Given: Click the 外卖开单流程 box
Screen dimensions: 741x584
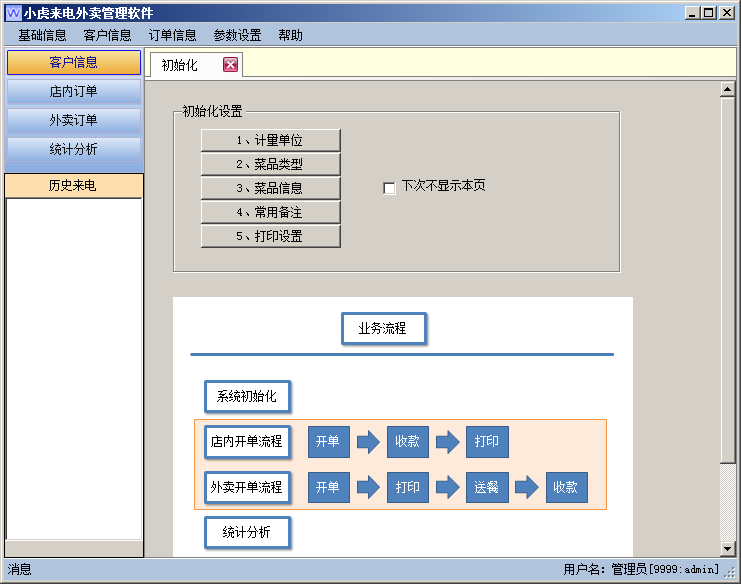Looking at the screenshot, I should point(247,487).
